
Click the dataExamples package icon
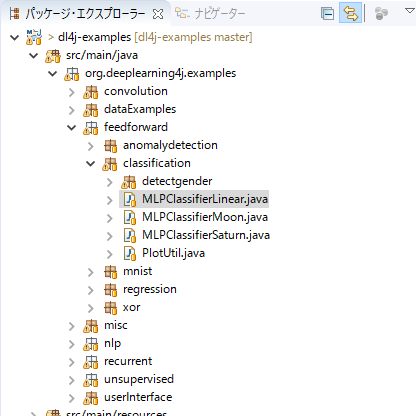[91, 110]
